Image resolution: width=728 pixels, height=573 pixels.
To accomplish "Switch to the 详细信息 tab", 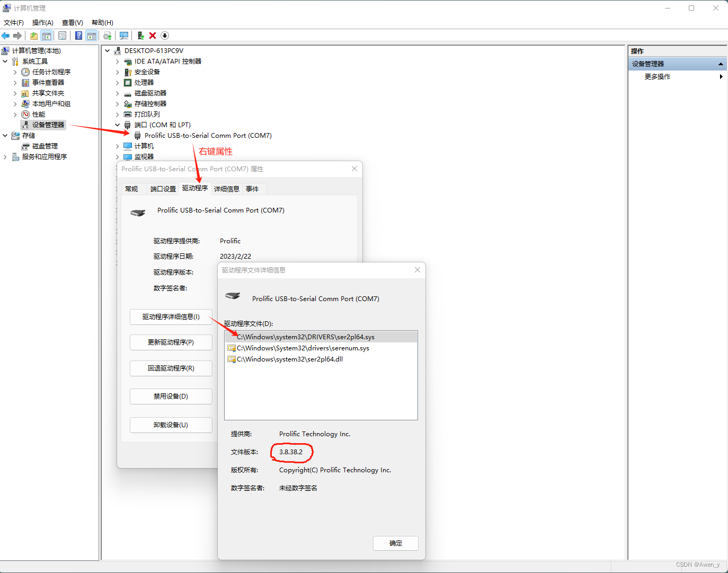I will click(226, 188).
